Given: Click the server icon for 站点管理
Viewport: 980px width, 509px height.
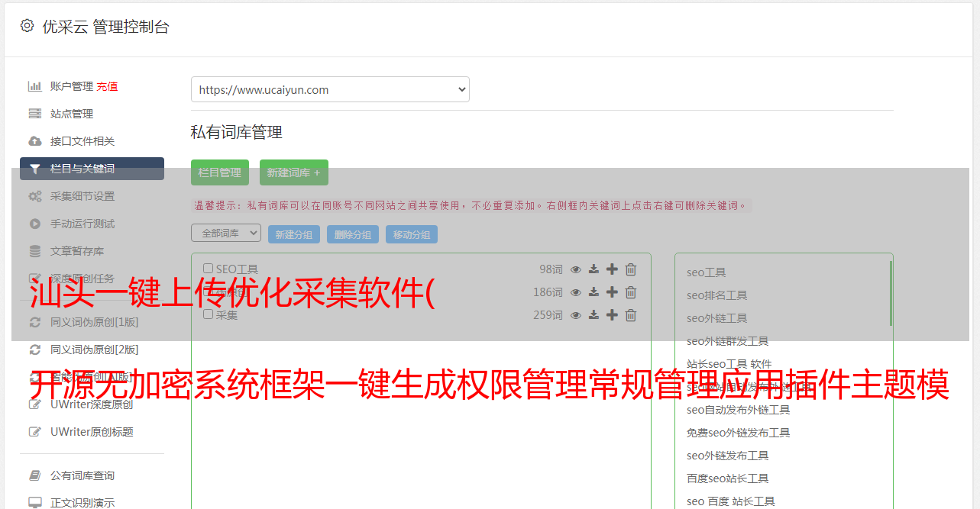Looking at the screenshot, I should [35, 114].
